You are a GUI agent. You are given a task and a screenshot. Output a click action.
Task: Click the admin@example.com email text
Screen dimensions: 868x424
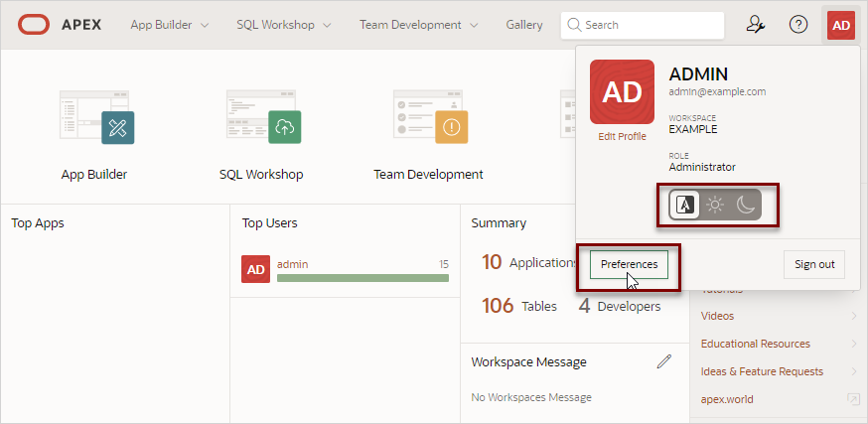coord(717,92)
